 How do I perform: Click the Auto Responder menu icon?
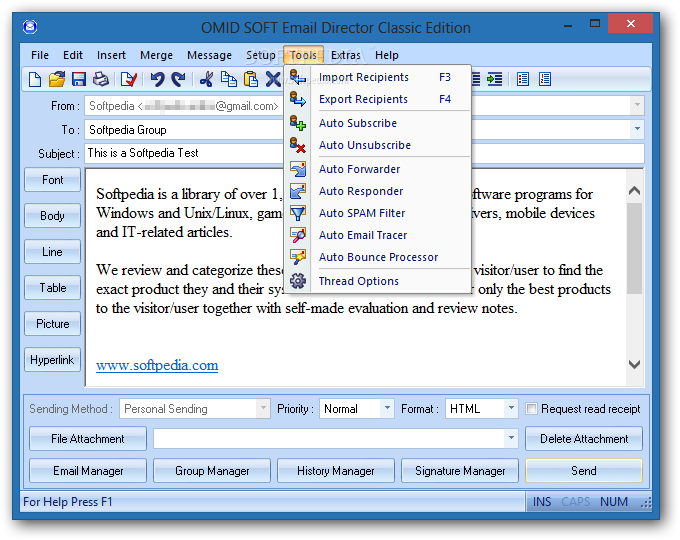tap(298, 191)
